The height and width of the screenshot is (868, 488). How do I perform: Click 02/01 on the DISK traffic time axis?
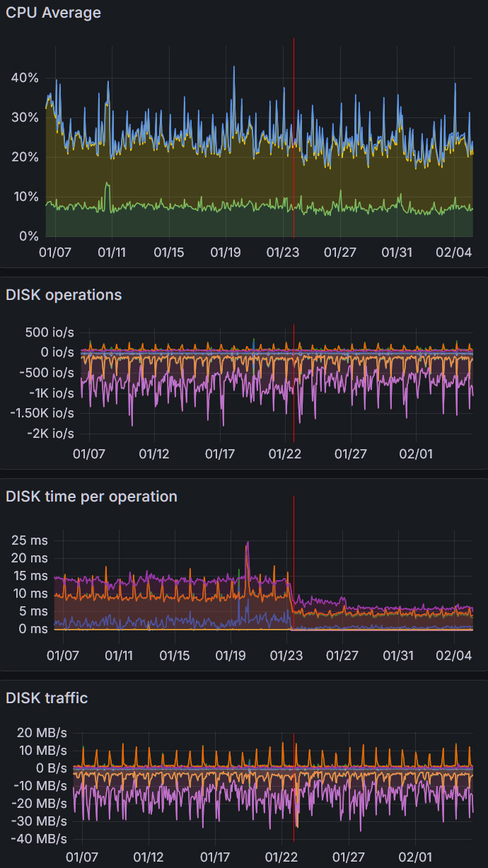[x=417, y=857]
